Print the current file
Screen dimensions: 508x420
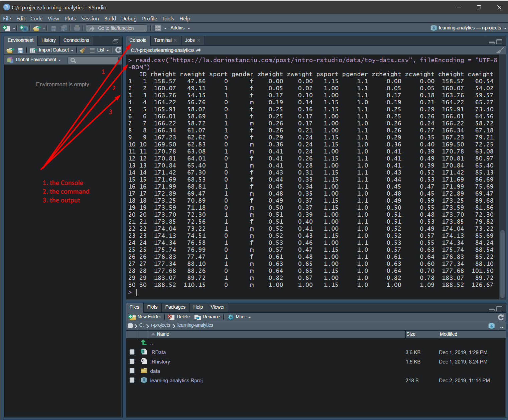pyautogui.click(x=77, y=28)
